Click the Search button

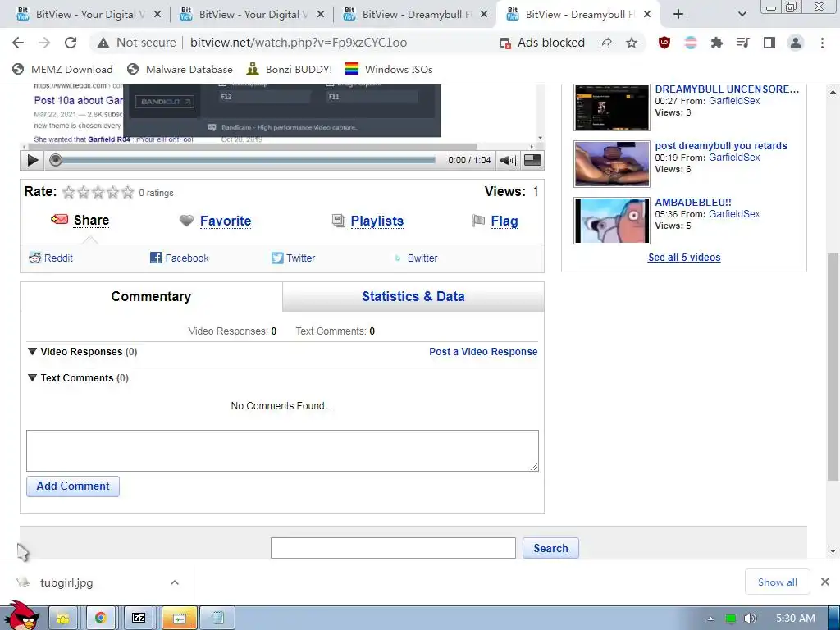pyautogui.click(x=550, y=548)
